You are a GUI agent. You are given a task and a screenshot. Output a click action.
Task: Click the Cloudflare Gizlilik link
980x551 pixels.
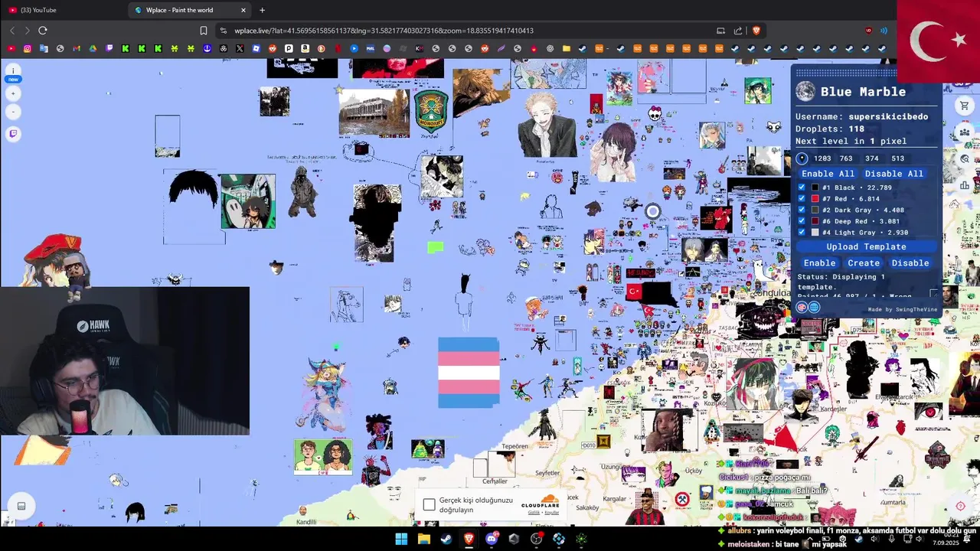(x=534, y=512)
